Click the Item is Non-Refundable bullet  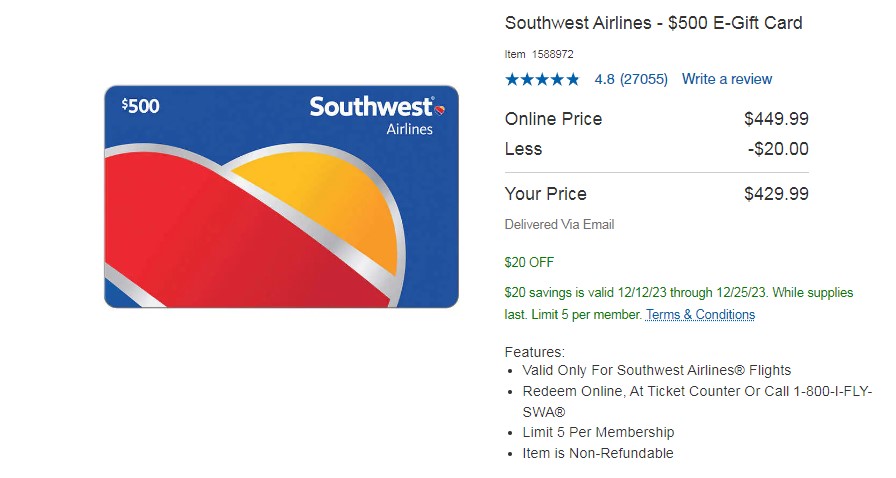[x=598, y=453]
